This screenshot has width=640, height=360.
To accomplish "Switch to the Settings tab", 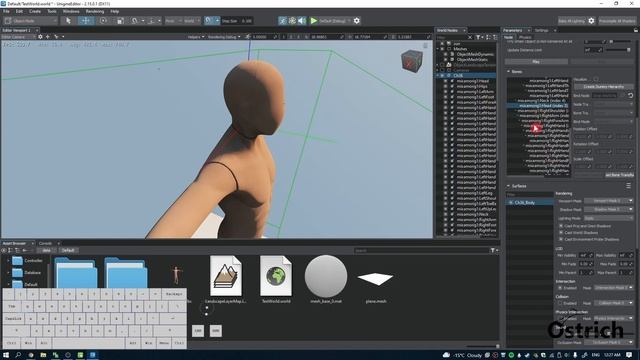I will 542,30.
